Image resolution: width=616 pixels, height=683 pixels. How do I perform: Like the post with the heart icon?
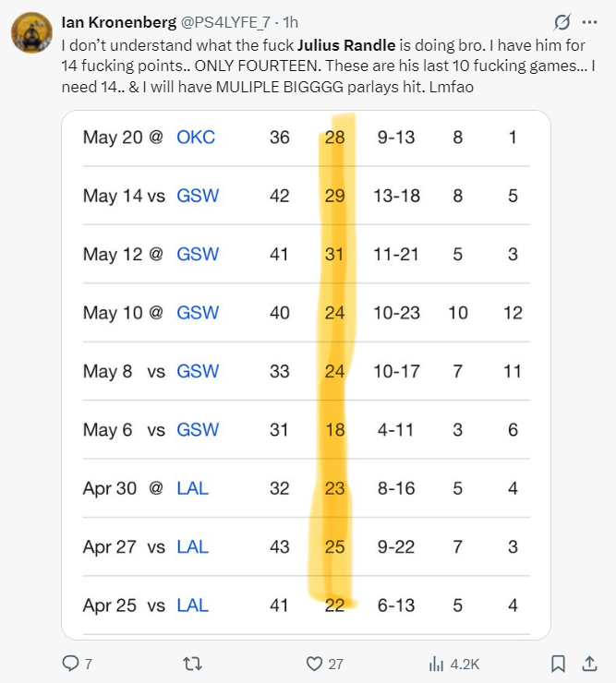[314, 663]
